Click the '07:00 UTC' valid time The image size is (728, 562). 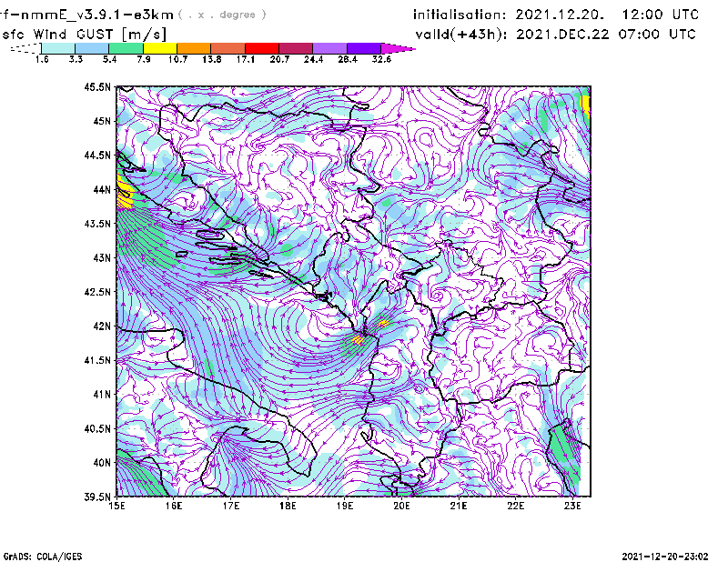(x=657, y=35)
